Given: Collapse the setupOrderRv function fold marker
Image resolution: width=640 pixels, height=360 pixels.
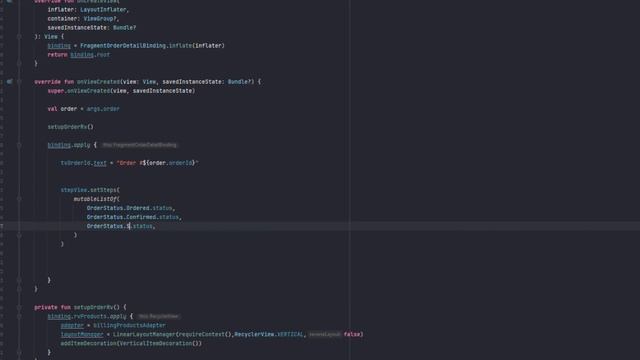Looking at the screenshot, I should [x=19, y=307].
